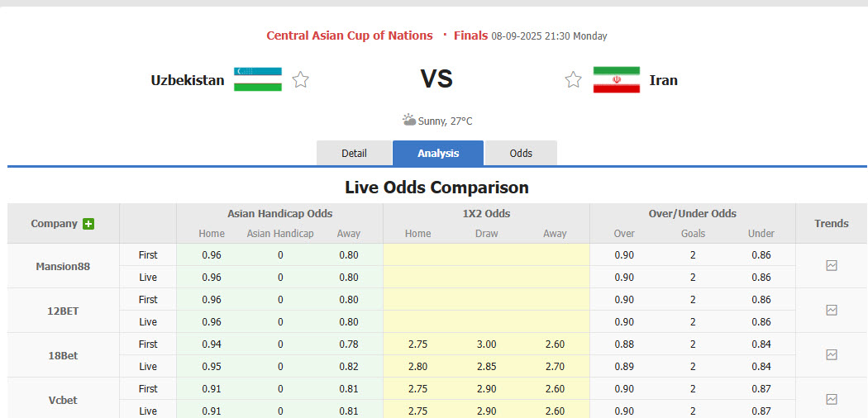868x418 pixels.
Task: Click the Mansion88 company name
Action: (63, 266)
